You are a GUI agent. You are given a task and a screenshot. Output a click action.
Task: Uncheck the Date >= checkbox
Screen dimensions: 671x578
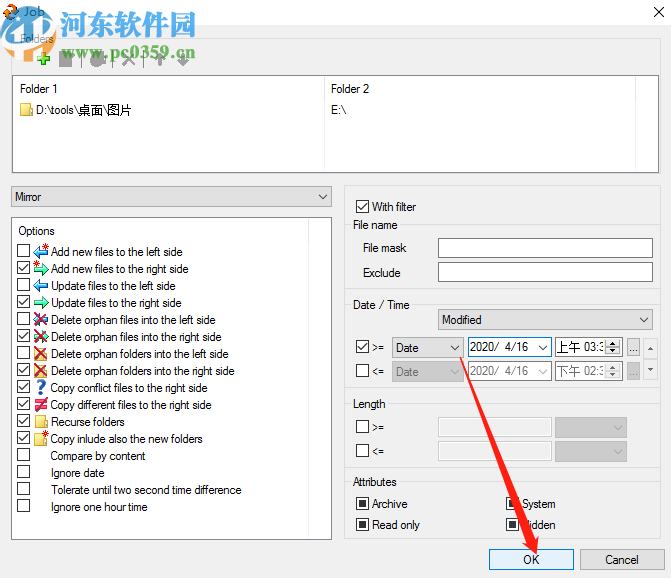point(362,347)
